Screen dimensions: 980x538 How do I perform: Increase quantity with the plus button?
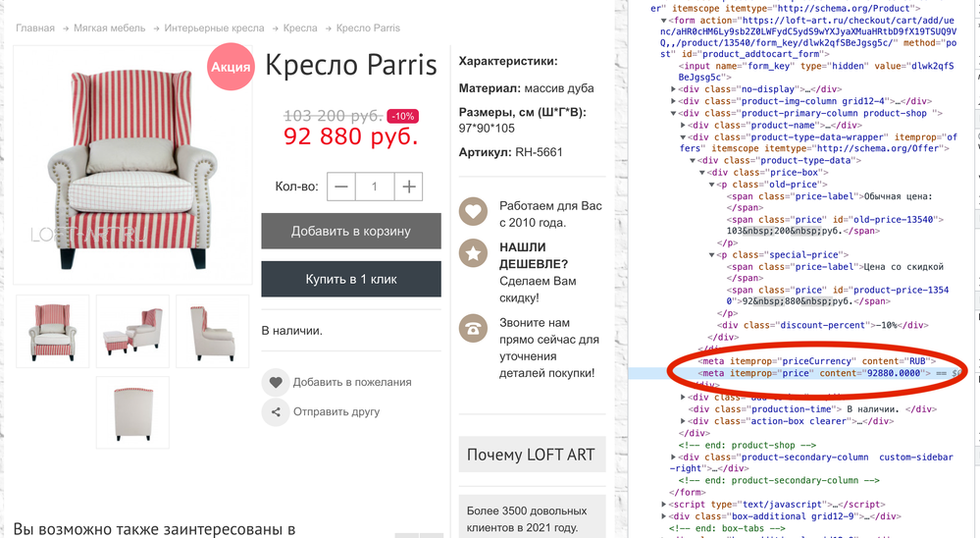click(x=409, y=187)
